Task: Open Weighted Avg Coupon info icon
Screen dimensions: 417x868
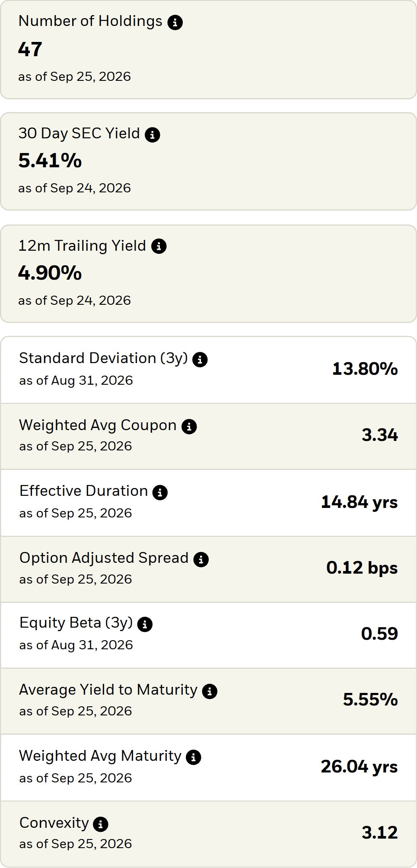Action: click(x=189, y=426)
